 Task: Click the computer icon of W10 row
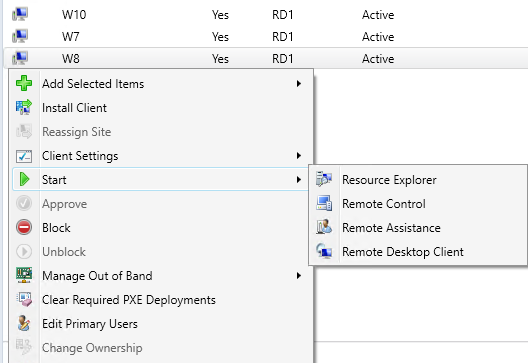[20, 14]
